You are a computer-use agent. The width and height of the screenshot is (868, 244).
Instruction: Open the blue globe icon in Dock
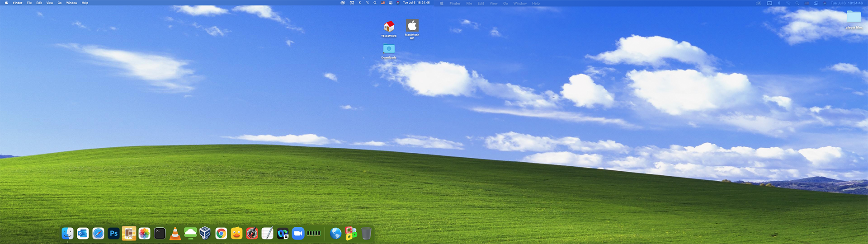(335, 233)
